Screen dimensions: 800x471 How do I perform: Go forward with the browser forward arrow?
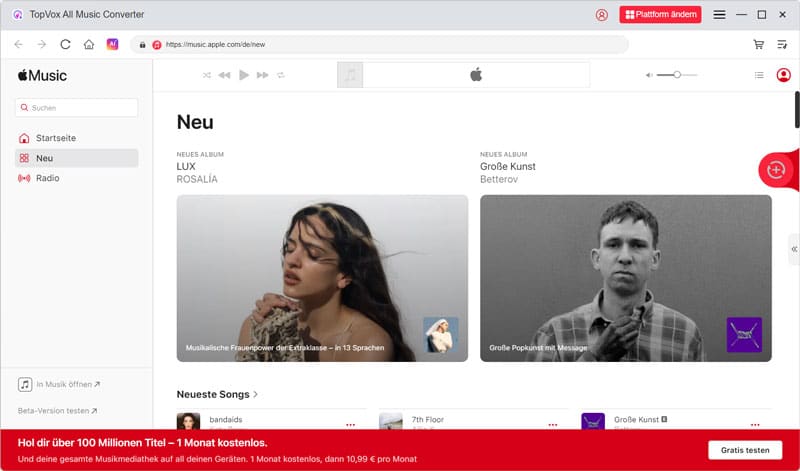click(x=42, y=44)
